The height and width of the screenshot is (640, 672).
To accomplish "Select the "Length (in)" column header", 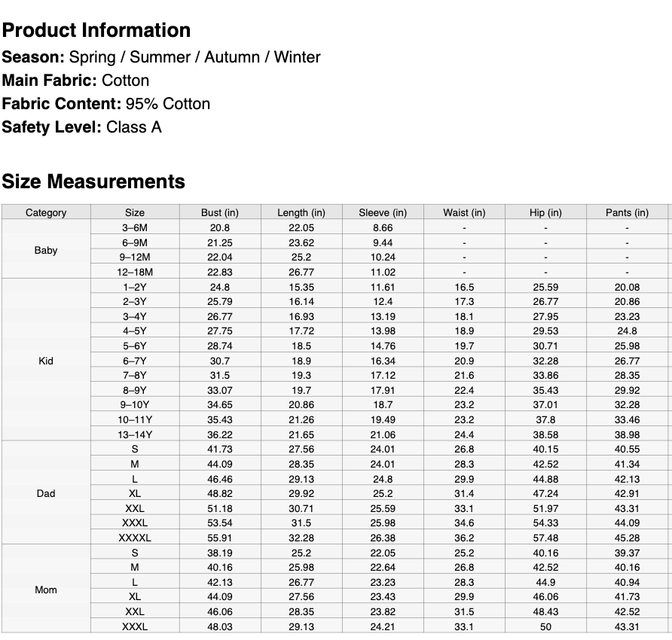I will [x=301, y=212].
